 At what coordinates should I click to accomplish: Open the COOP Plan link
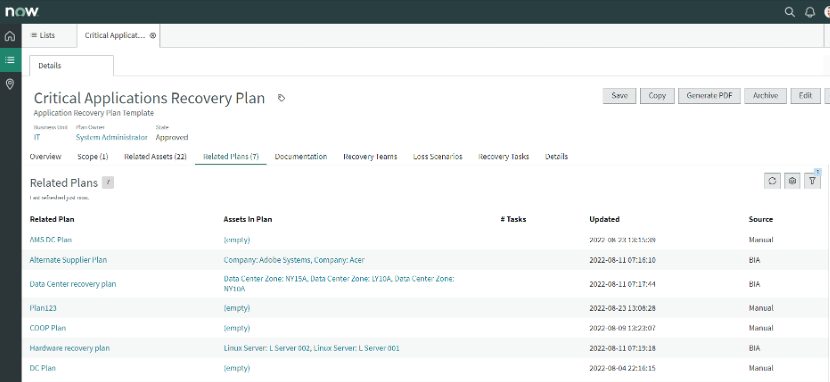[48, 328]
